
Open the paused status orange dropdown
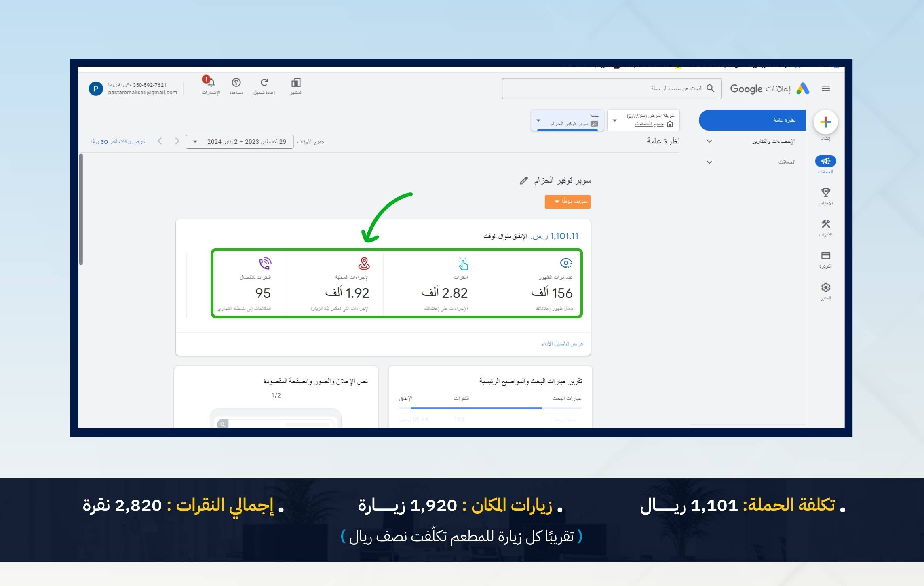567,202
